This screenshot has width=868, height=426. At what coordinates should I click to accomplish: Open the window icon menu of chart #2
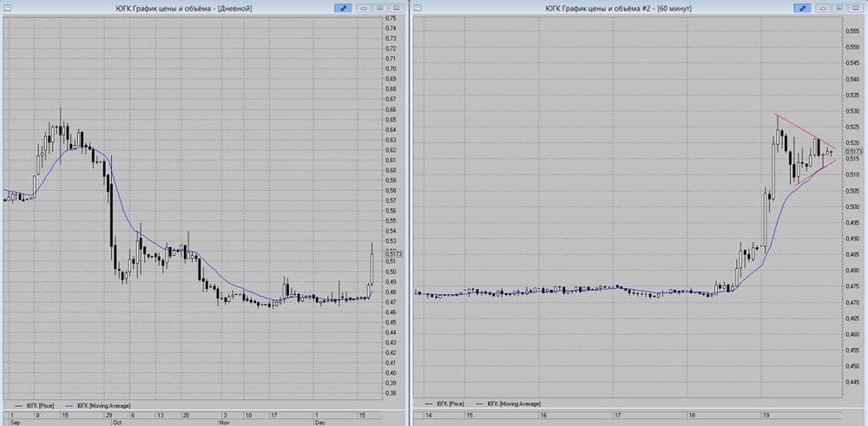coord(420,8)
